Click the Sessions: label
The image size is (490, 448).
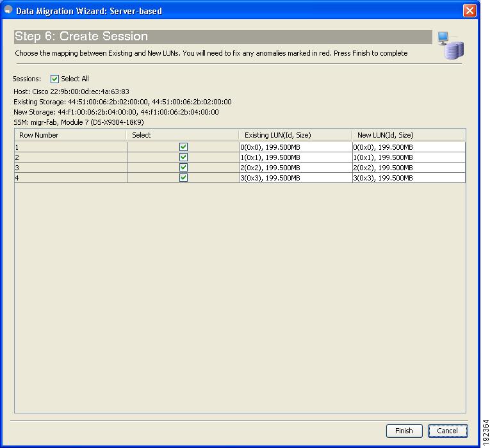click(26, 79)
